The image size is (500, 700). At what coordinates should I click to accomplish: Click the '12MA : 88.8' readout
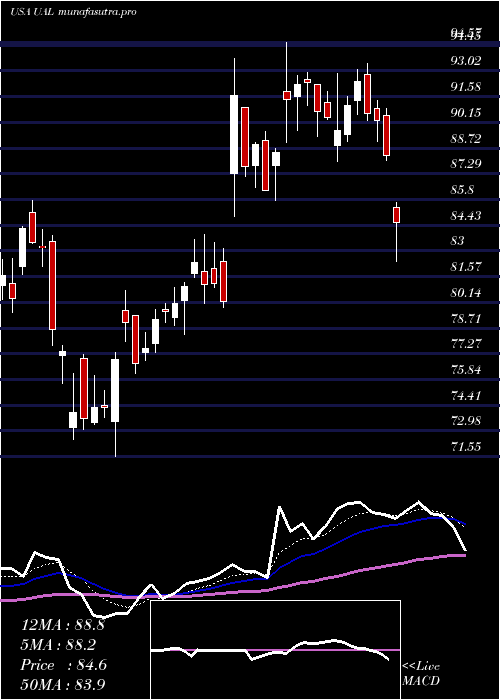[x=62, y=625]
